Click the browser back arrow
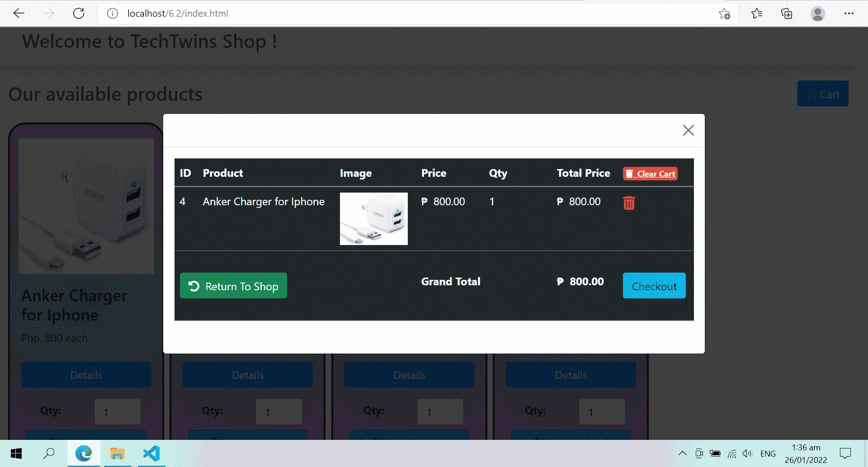The image size is (868, 467). pyautogui.click(x=19, y=14)
